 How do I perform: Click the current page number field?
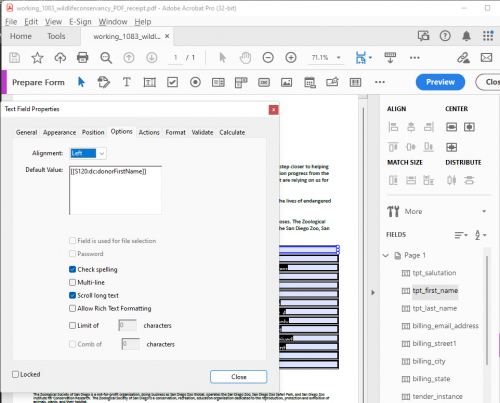click(x=175, y=58)
